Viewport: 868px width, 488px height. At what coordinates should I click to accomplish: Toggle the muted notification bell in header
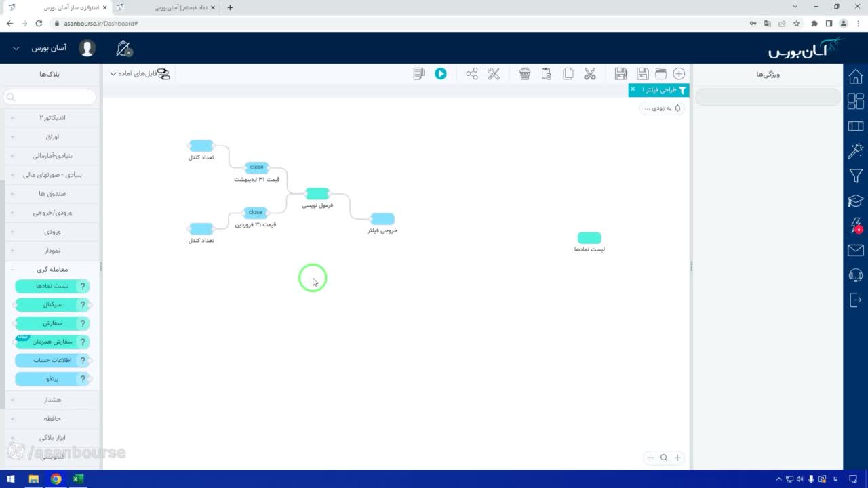pos(123,49)
